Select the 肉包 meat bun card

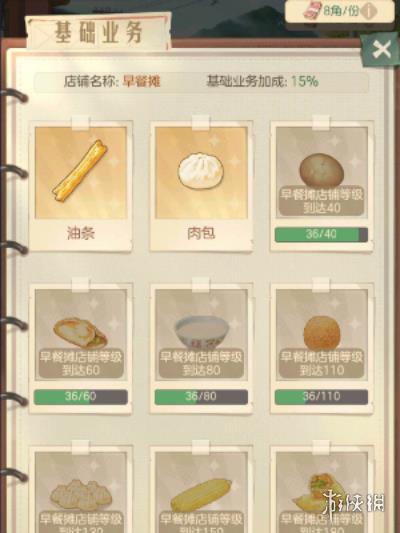[x=201, y=185]
